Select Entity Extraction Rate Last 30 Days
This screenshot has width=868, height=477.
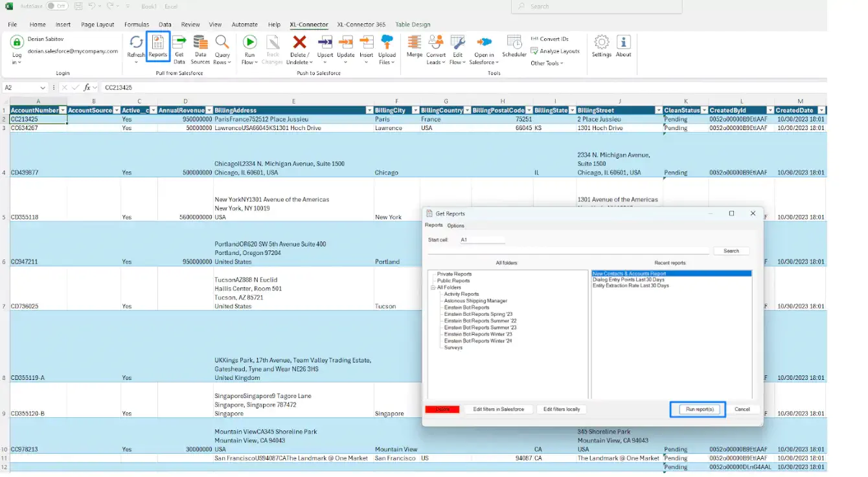coord(631,285)
